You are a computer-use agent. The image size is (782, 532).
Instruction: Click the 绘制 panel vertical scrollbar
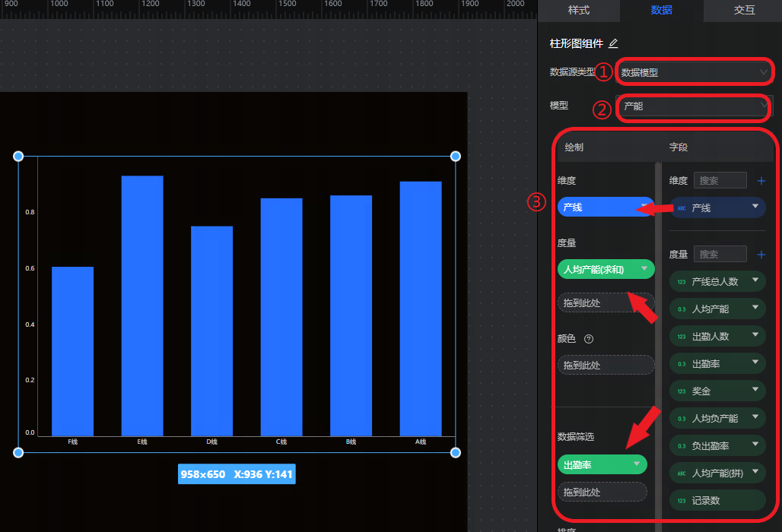[x=658, y=304]
